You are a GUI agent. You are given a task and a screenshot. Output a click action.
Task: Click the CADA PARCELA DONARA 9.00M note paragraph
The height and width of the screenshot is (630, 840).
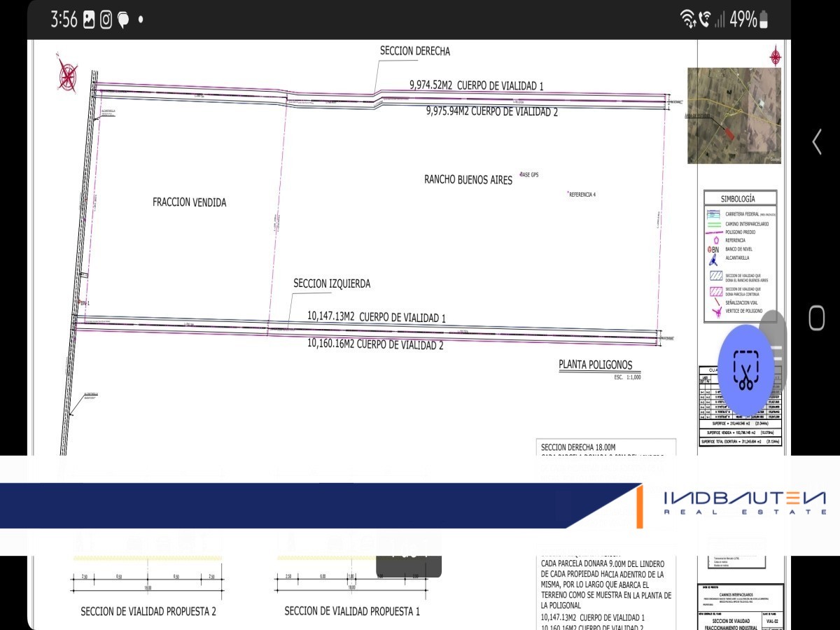tap(606, 584)
